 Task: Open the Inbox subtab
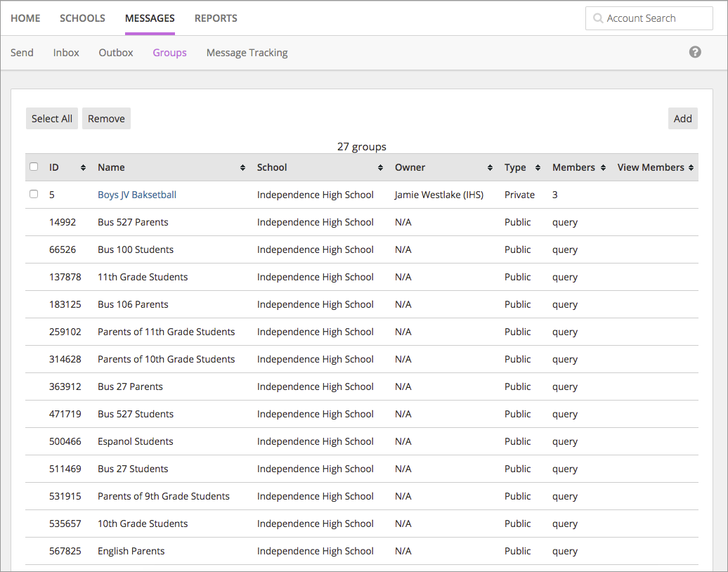66,53
